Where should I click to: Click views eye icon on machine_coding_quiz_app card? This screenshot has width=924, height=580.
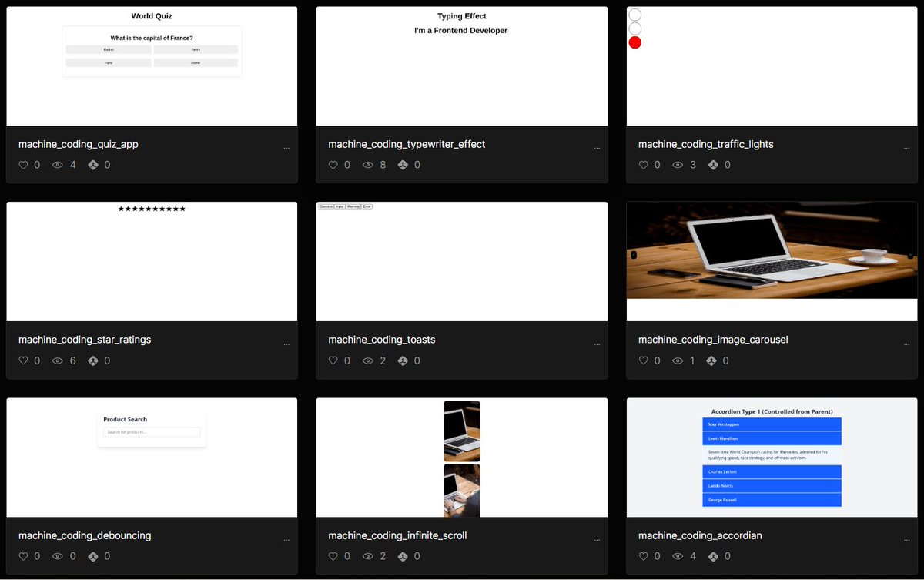click(58, 165)
